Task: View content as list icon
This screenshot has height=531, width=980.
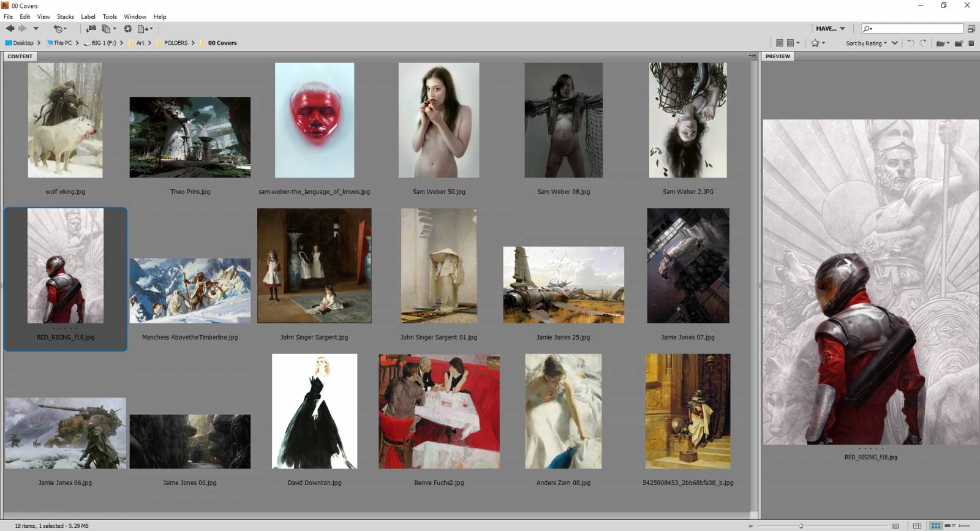Action: tap(964, 525)
